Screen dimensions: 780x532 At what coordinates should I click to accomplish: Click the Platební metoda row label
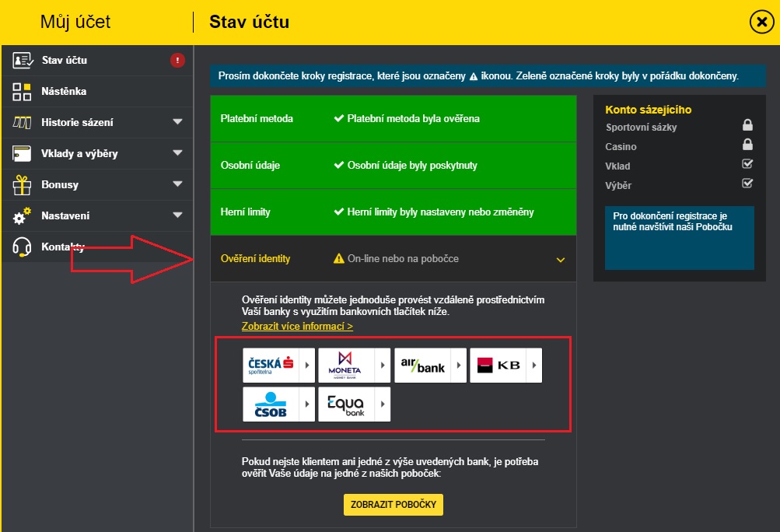pos(257,118)
